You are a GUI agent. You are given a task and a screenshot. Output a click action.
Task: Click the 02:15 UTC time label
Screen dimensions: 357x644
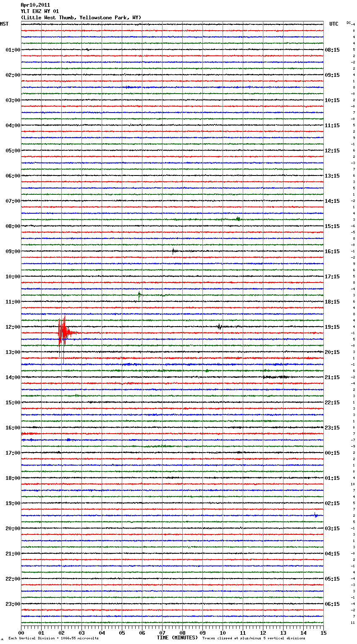332,503
